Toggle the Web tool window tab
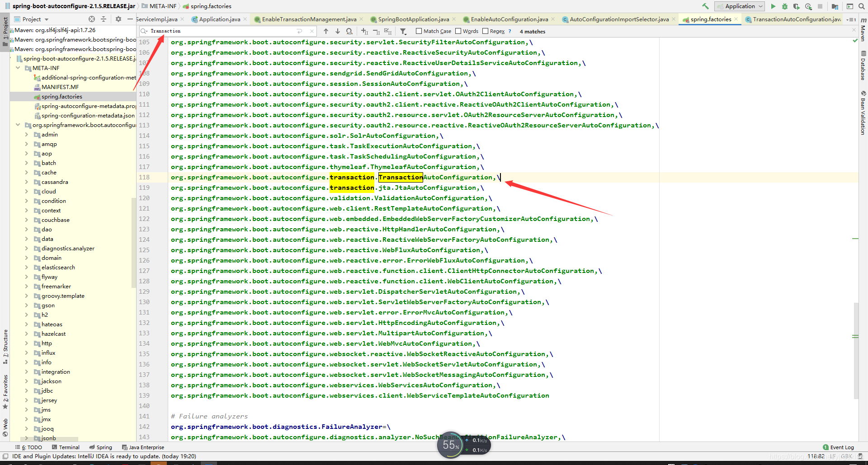868x465 pixels. 5,428
